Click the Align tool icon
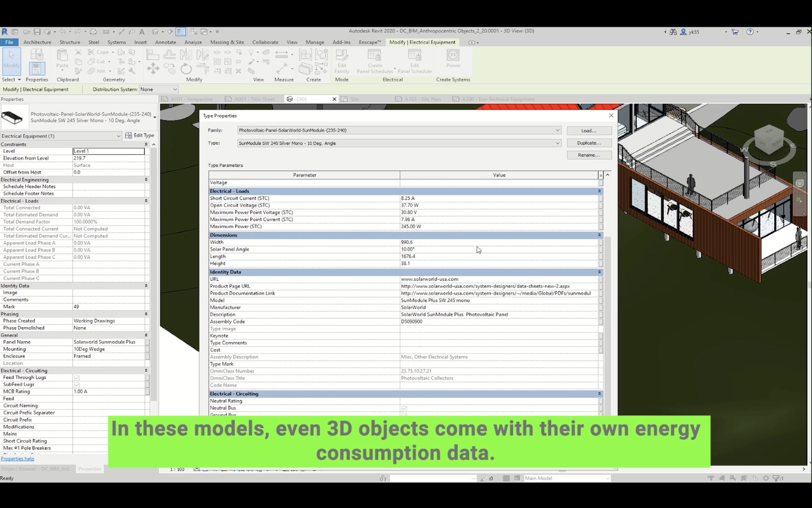This screenshot has width=812, height=508. [153, 54]
